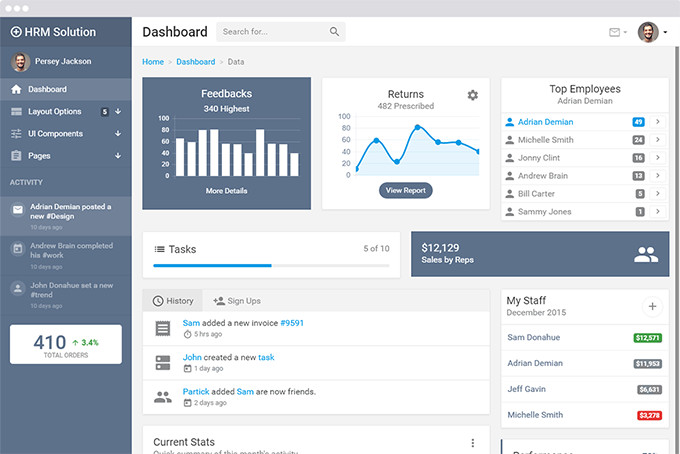
Task: Click the HRM Solution logo icon
Action: [16, 32]
